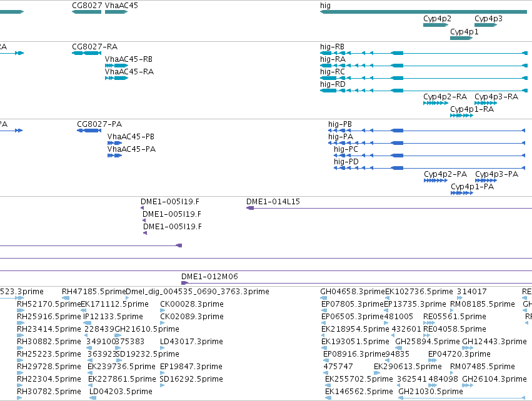Select EST EK239736.5prime
This screenshot has width=532, height=401.
coord(91,373)
